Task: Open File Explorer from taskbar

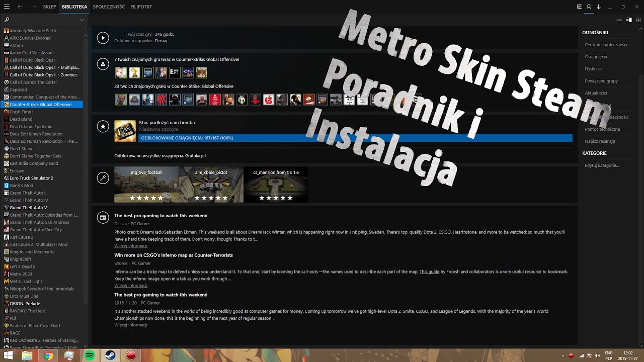Action: coord(27,355)
